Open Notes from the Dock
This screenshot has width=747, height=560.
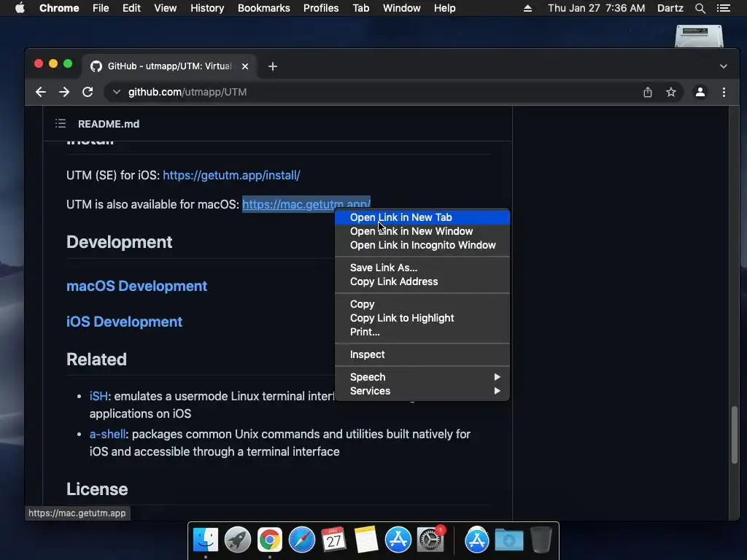pos(366,540)
